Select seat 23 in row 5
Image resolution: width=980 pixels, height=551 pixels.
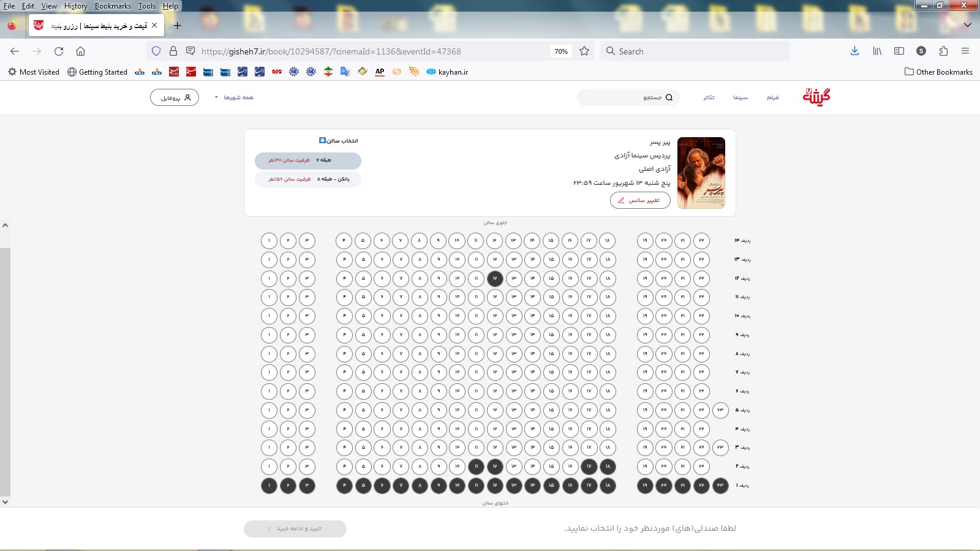[x=720, y=410]
